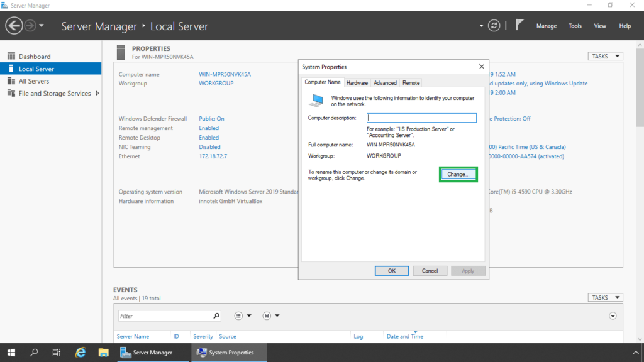Click the product ID activated link

click(x=526, y=156)
